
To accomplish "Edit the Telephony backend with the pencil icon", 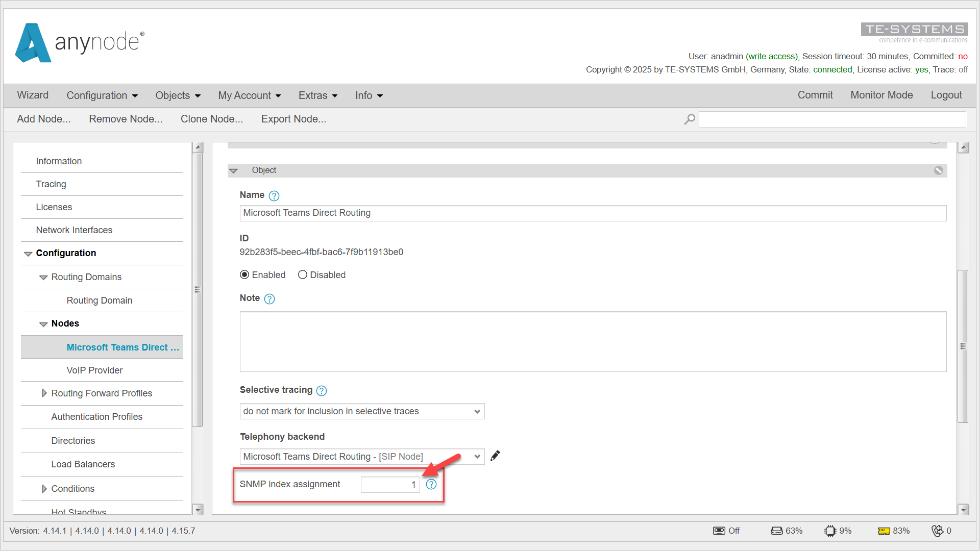I will (x=495, y=456).
